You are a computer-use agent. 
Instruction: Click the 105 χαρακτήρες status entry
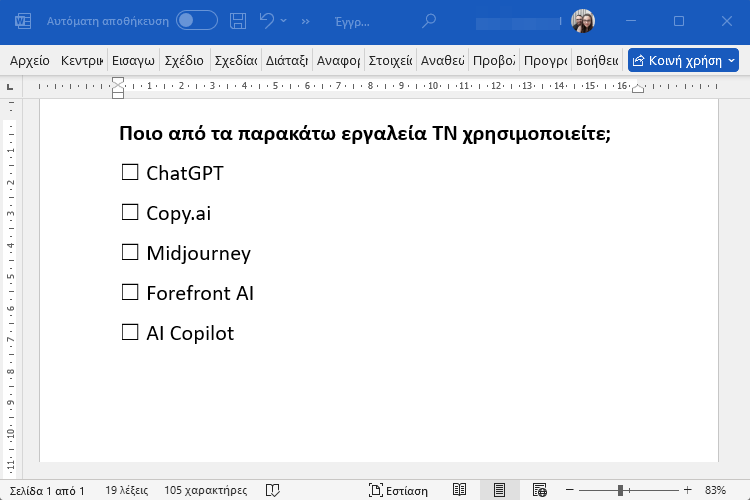pos(206,490)
